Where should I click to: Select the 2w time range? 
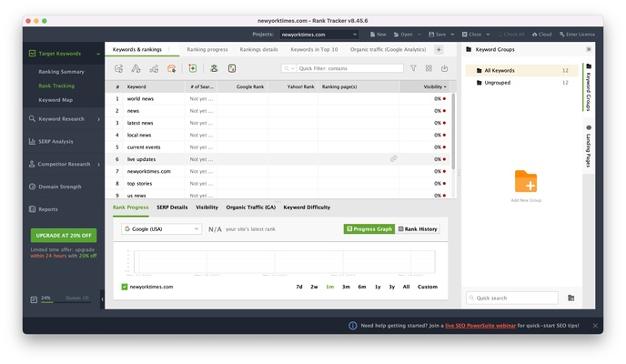pyautogui.click(x=314, y=287)
